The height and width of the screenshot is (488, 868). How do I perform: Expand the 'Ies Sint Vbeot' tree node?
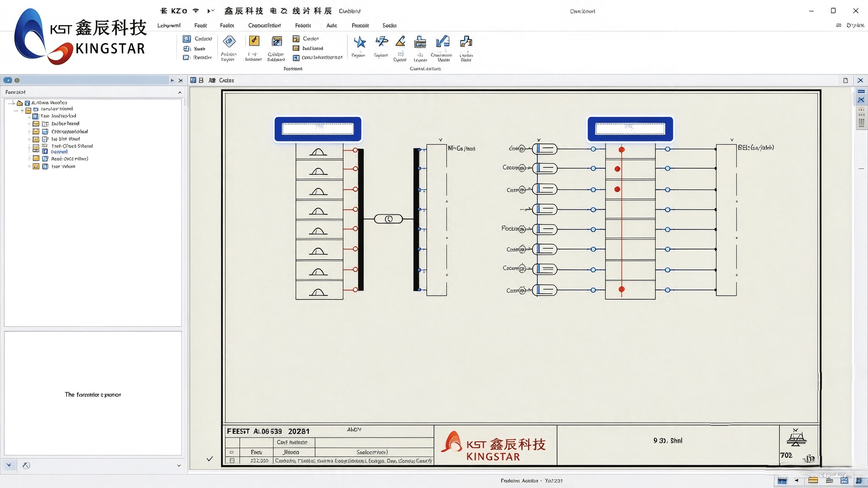pyautogui.click(x=29, y=139)
